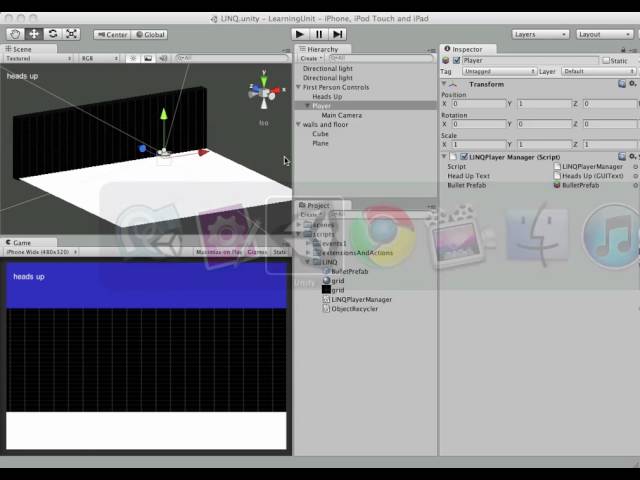Pause the game with the Pause button
The height and width of the screenshot is (480, 640).
pyautogui.click(x=319, y=34)
